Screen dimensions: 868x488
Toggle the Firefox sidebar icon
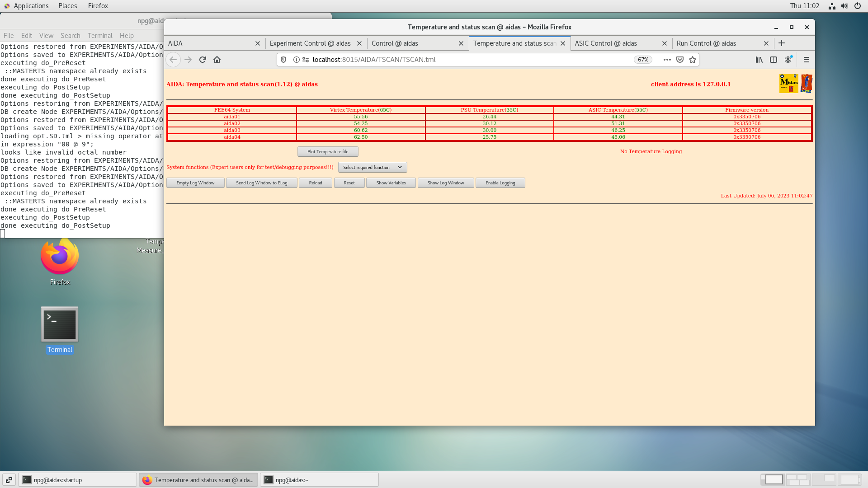(x=774, y=60)
